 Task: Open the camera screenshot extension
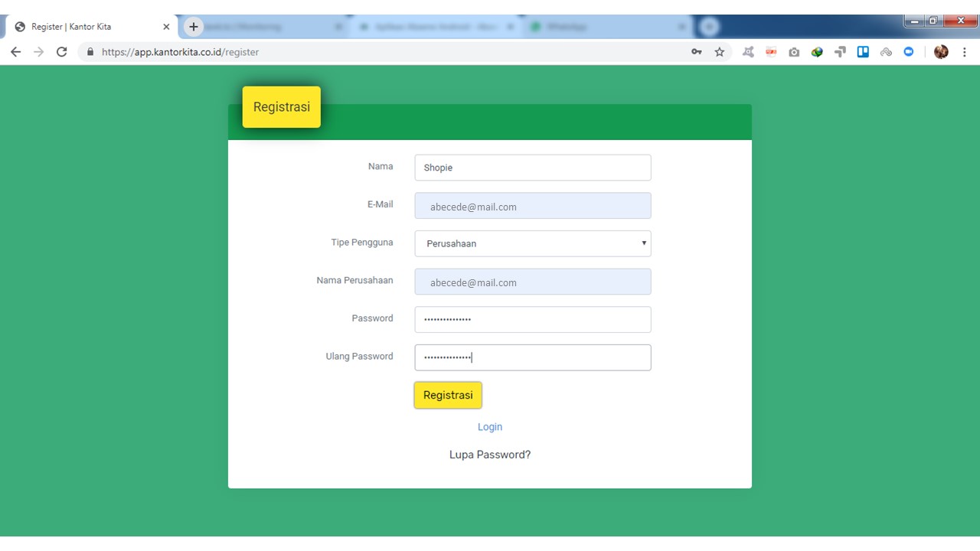tap(794, 52)
